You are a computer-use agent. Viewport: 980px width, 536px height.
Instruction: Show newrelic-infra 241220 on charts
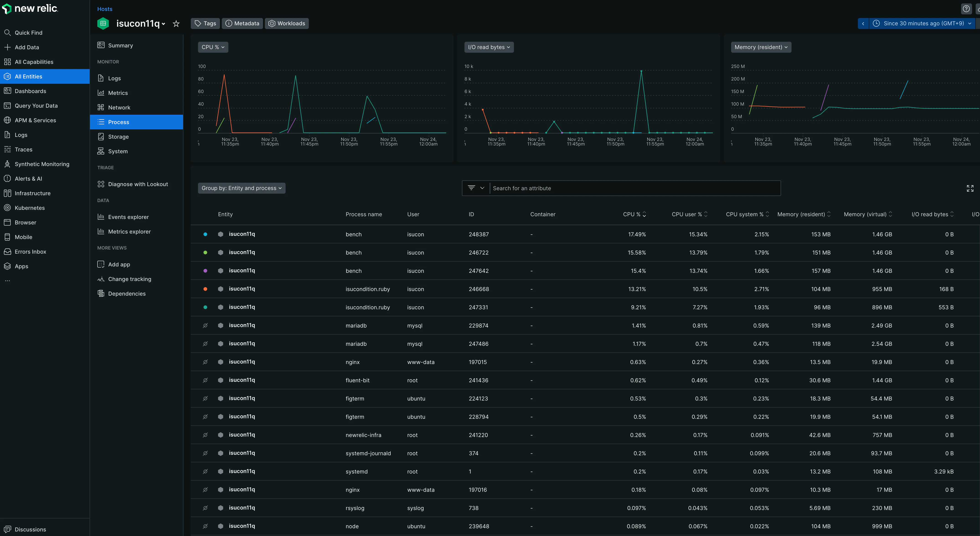point(205,435)
